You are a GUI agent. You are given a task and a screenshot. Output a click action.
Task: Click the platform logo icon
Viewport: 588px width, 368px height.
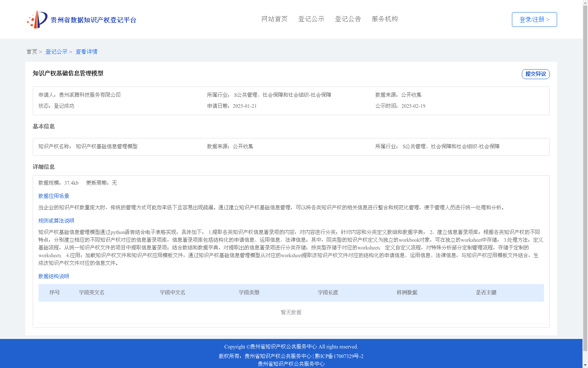(x=37, y=20)
